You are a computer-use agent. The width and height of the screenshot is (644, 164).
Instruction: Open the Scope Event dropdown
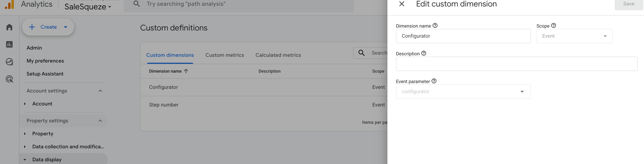pyautogui.click(x=574, y=36)
